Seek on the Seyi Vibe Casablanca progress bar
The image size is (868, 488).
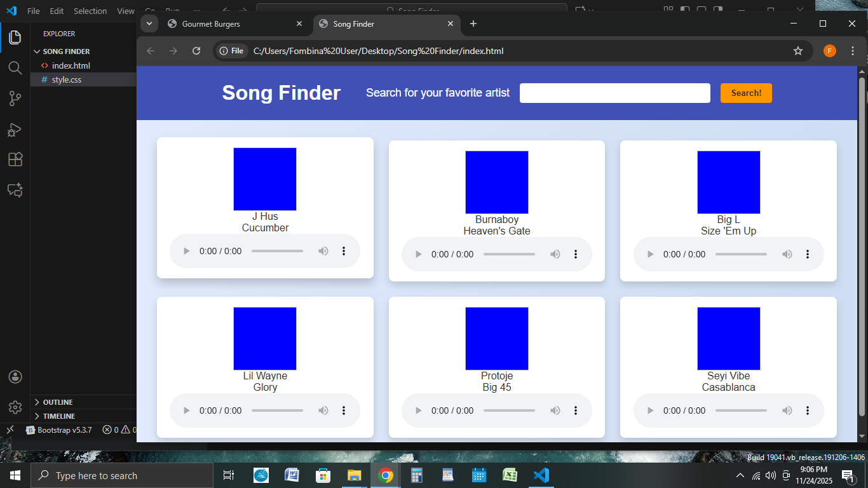[x=741, y=410]
